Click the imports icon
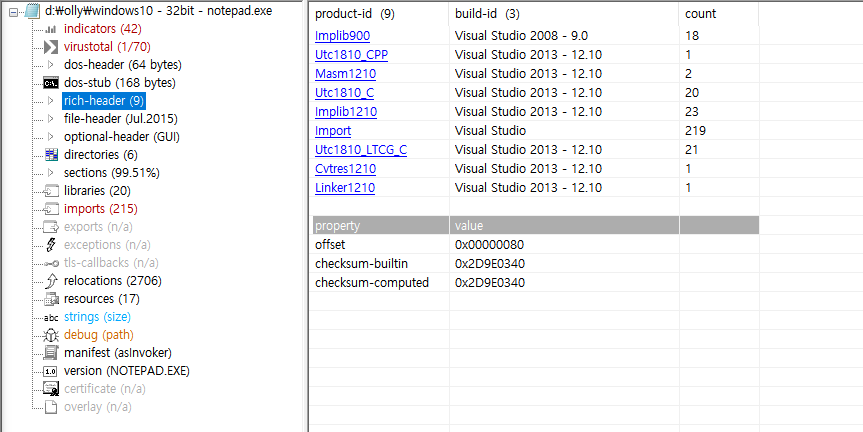 51,209
